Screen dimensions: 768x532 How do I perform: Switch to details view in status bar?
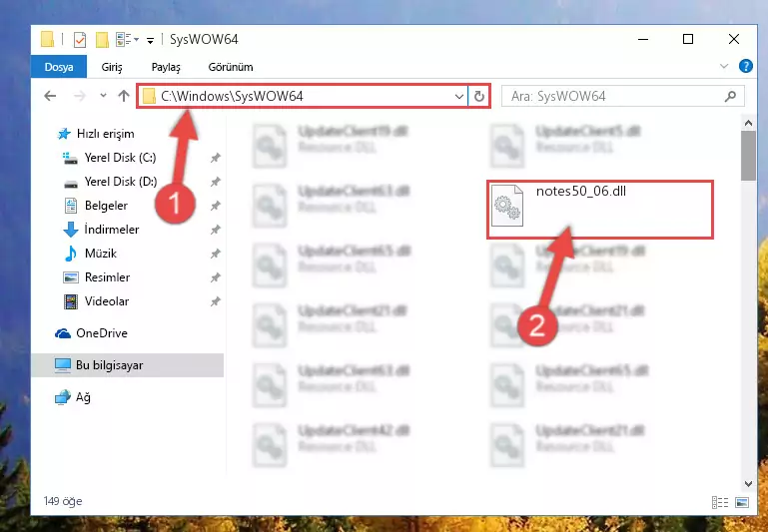coord(719,502)
